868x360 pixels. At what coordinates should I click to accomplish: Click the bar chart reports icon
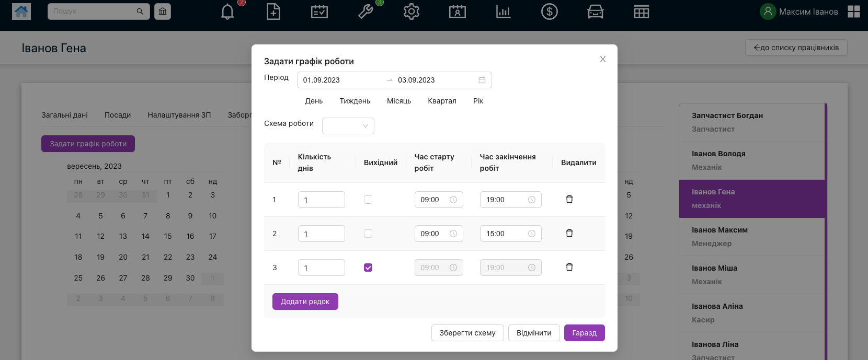pyautogui.click(x=503, y=11)
